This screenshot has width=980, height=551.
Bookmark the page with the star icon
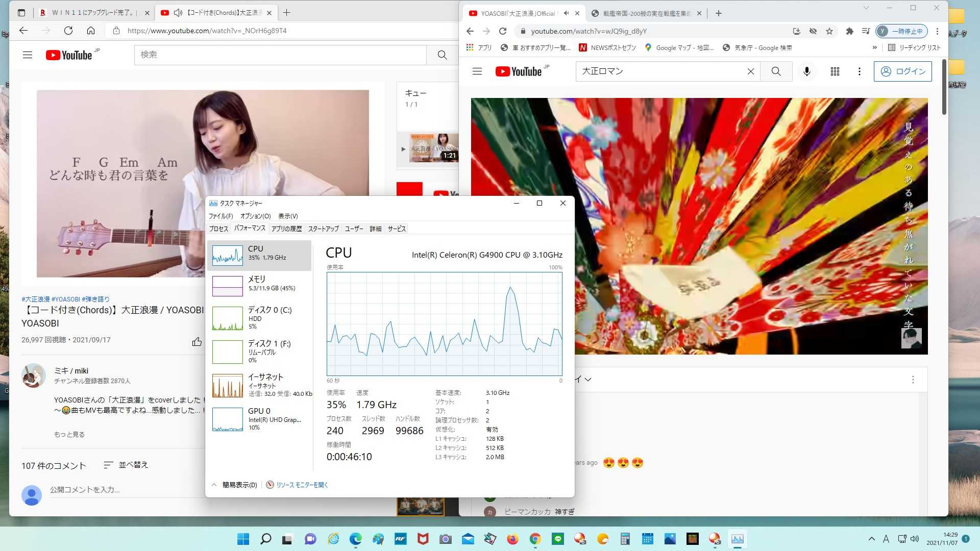coord(829,31)
